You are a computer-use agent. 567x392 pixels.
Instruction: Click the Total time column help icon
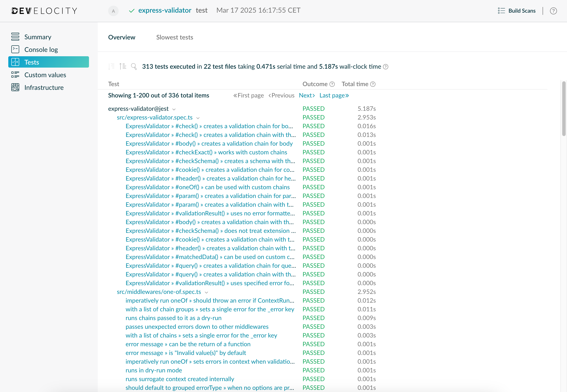pyautogui.click(x=373, y=84)
